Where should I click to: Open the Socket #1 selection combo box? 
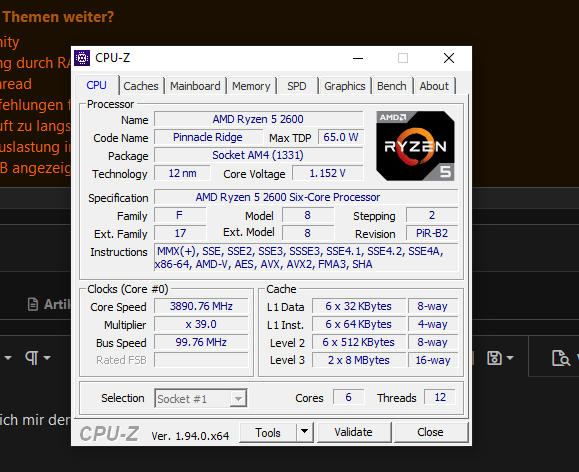click(x=201, y=399)
